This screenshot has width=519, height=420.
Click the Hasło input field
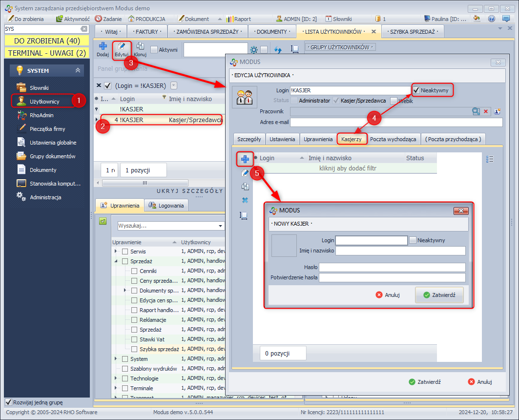pyautogui.click(x=392, y=267)
